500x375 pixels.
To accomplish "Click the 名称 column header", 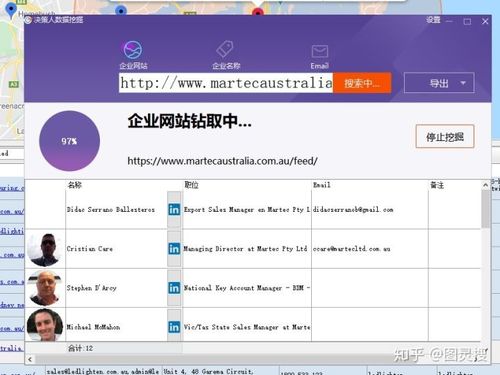I will click(75, 185).
